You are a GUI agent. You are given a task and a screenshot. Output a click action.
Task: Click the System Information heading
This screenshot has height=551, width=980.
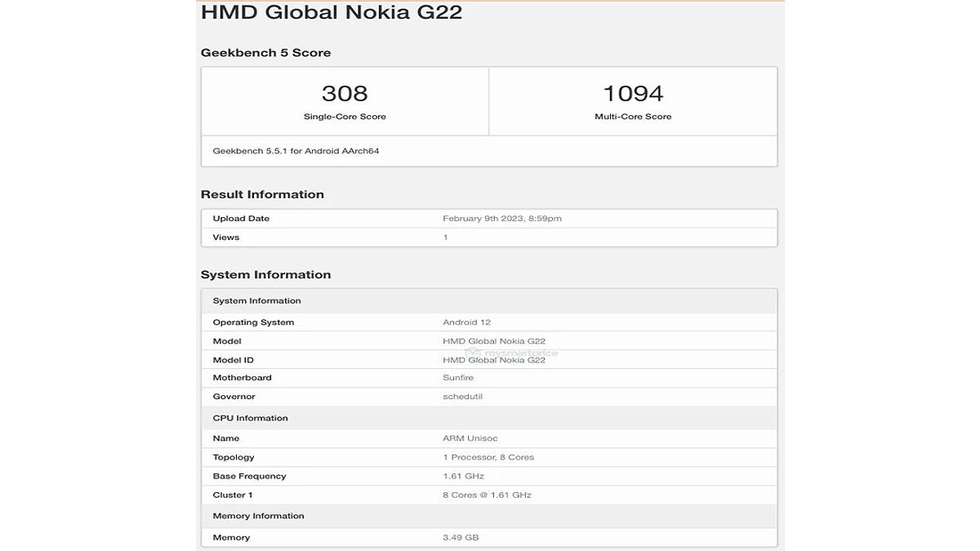click(265, 274)
